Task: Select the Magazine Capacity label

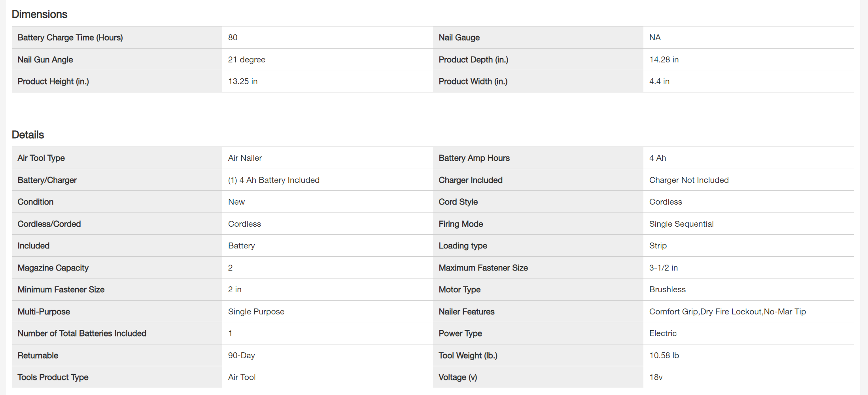Action: click(53, 268)
